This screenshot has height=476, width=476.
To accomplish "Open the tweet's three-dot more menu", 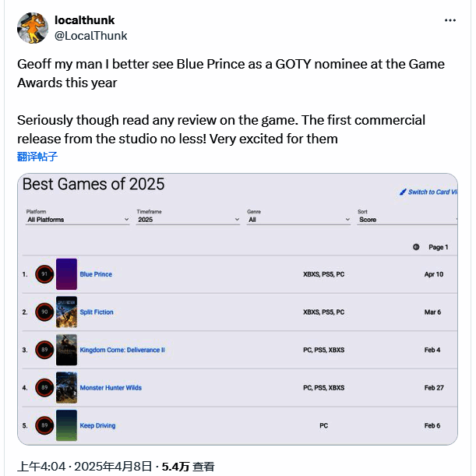I will pos(450,20).
